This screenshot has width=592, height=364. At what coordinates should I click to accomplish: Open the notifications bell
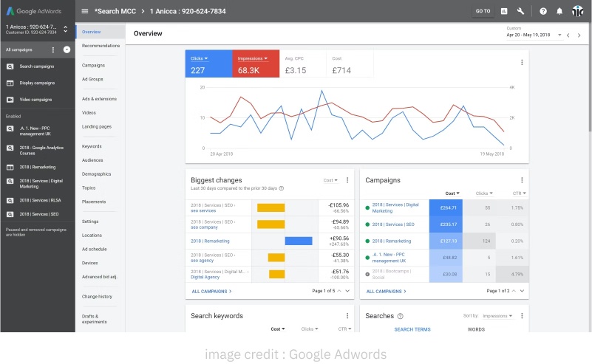559,11
